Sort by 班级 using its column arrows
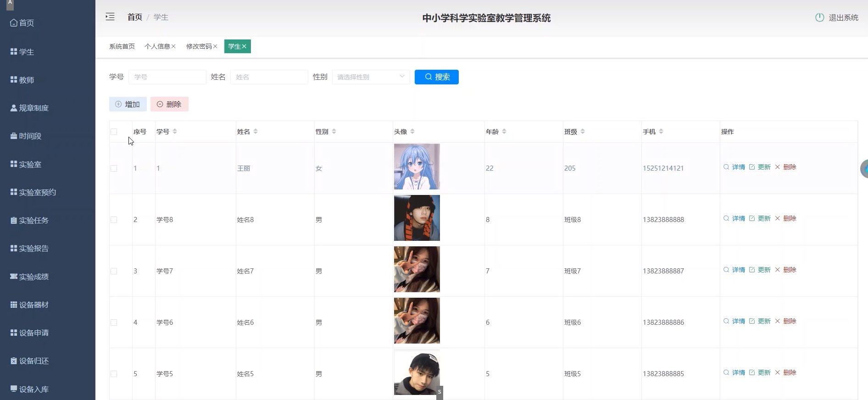The width and height of the screenshot is (868, 400). [583, 132]
